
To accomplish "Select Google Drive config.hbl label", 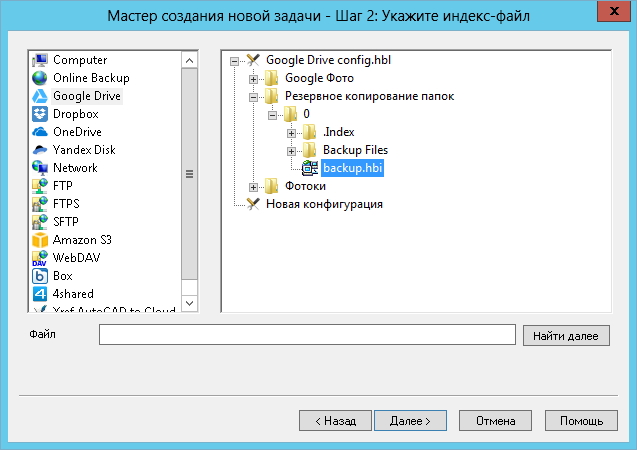I will pyautogui.click(x=328, y=60).
